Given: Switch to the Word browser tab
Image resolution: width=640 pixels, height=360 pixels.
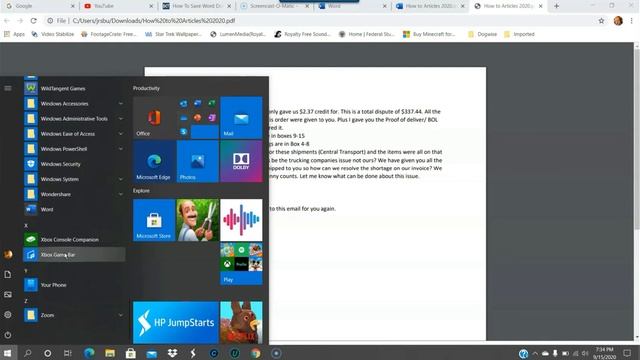Looking at the screenshot, I should pyautogui.click(x=352, y=6).
